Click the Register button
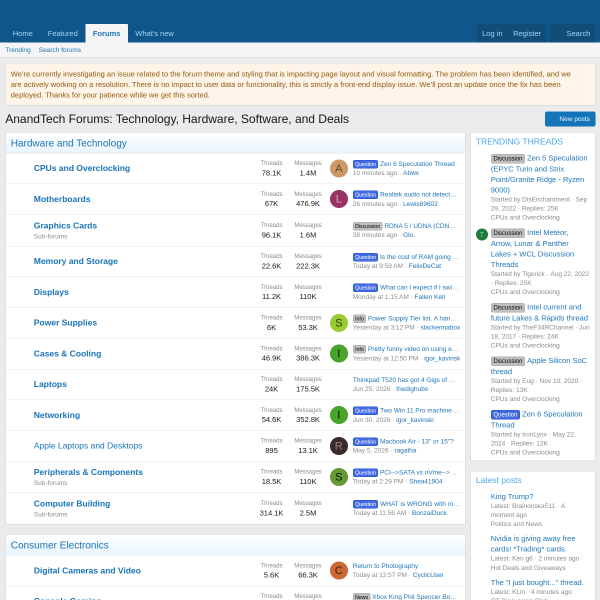This screenshot has width=600, height=600. pyautogui.click(x=527, y=33)
